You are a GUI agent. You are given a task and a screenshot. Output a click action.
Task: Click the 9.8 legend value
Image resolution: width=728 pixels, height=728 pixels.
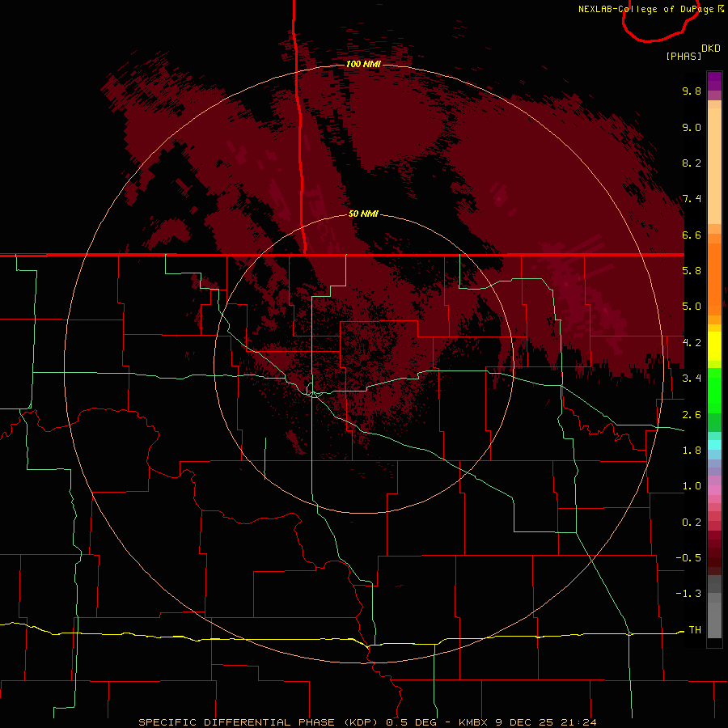coord(692,91)
